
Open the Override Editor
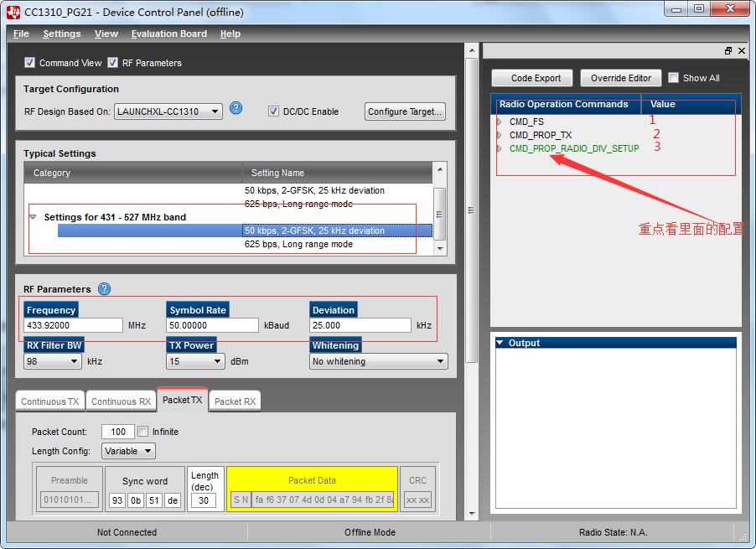point(620,78)
